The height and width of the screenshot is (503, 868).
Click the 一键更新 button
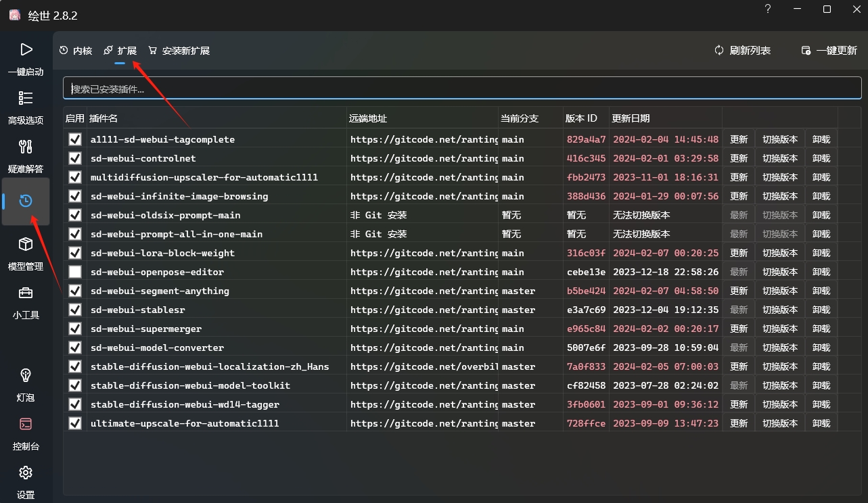[x=829, y=51]
